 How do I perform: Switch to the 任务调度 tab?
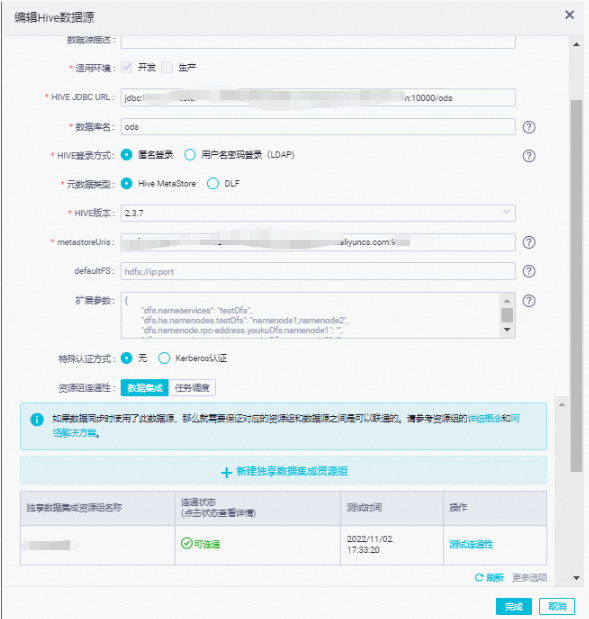[x=192, y=388]
